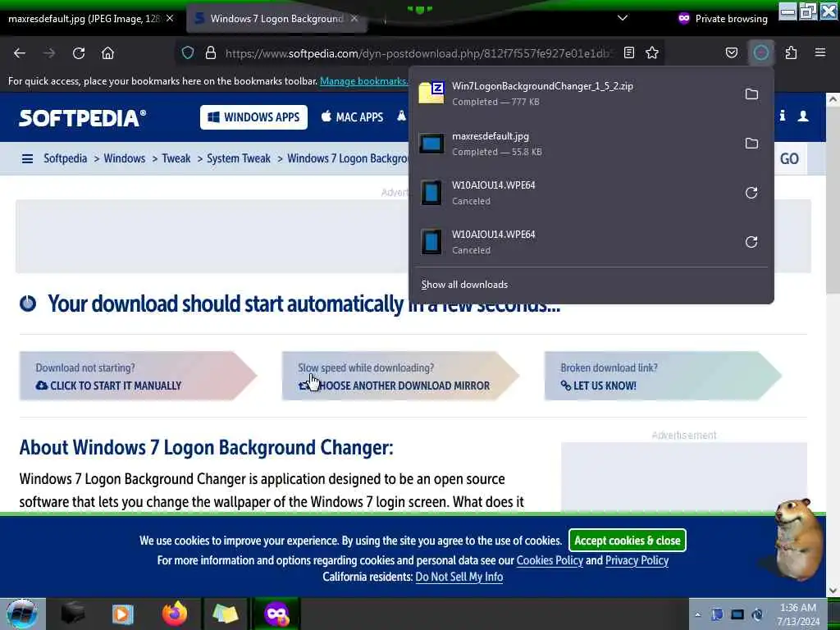Open the private browsing Firefox taskbar icon
Screen dimensions: 840x630
(x=276, y=614)
